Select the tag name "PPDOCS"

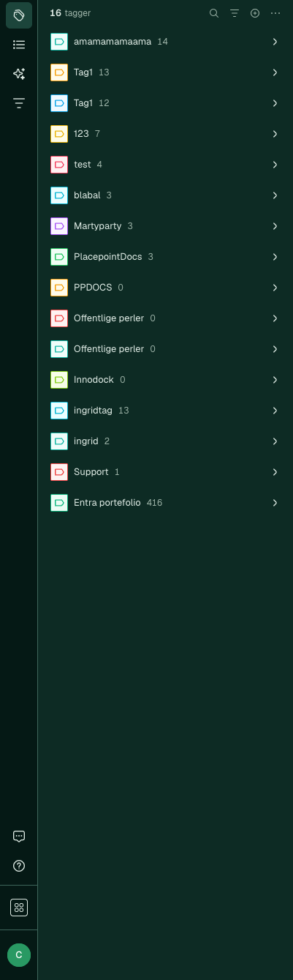point(93,288)
